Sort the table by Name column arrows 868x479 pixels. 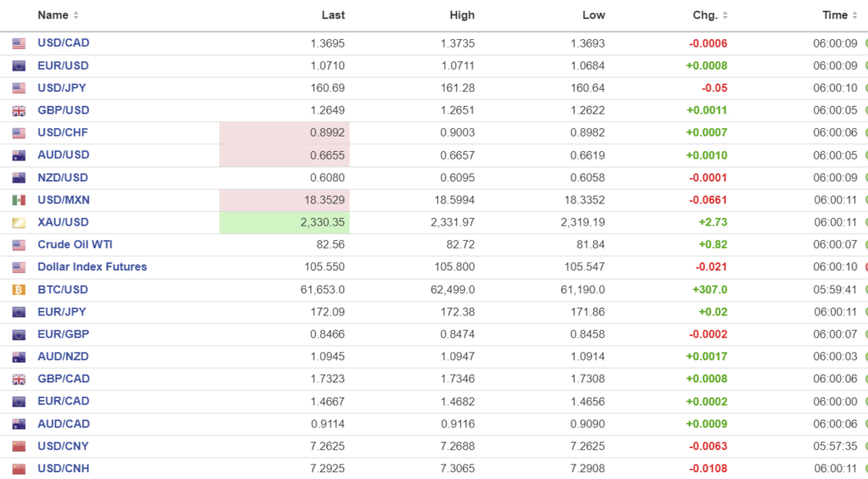tap(76, 15)
